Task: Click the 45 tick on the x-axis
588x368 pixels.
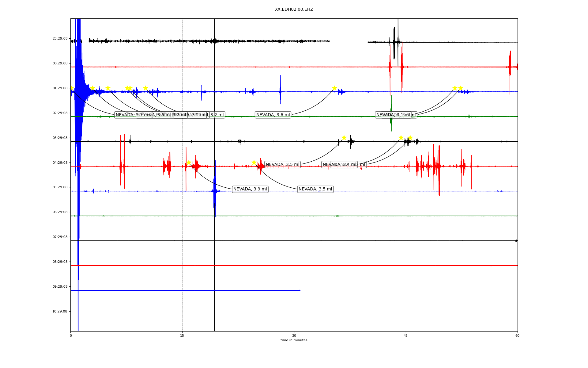Action: pyautogui.click(x=406, y=335)
